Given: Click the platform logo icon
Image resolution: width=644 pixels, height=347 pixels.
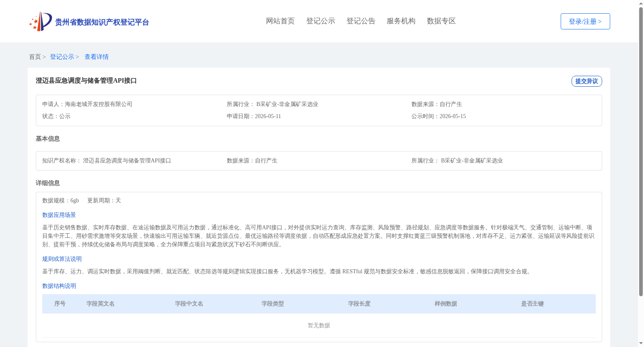Looking at the screenshot, I should [41, 21].
